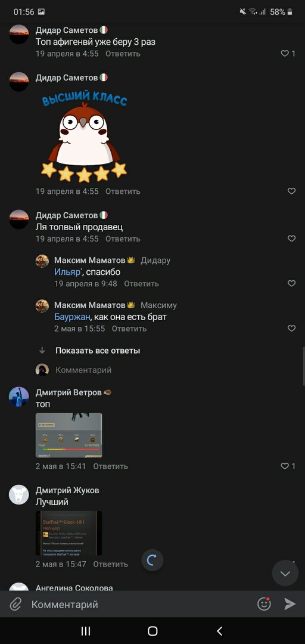Open Дмитрий Ветров's profile avatar
The width and height of the screenshot is (305, 644).
point(19,397)
